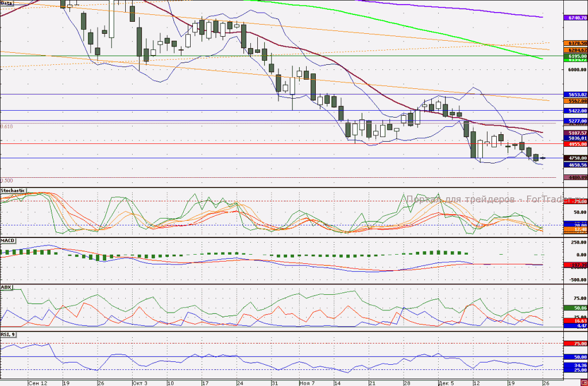Click the Ноя 7 date label

click(x=307, y=383)
